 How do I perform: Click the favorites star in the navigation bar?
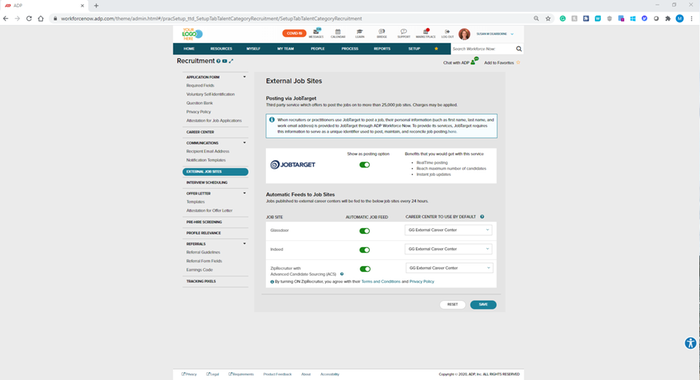tap(436, 49)
